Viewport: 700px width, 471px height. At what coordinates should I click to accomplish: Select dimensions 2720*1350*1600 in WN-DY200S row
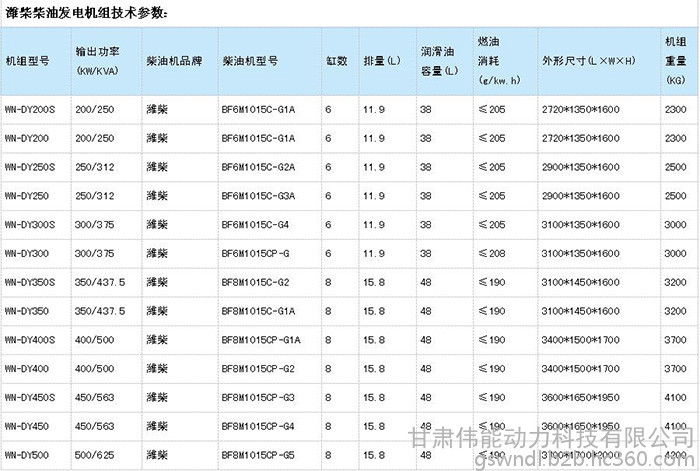tap(581, 109)
